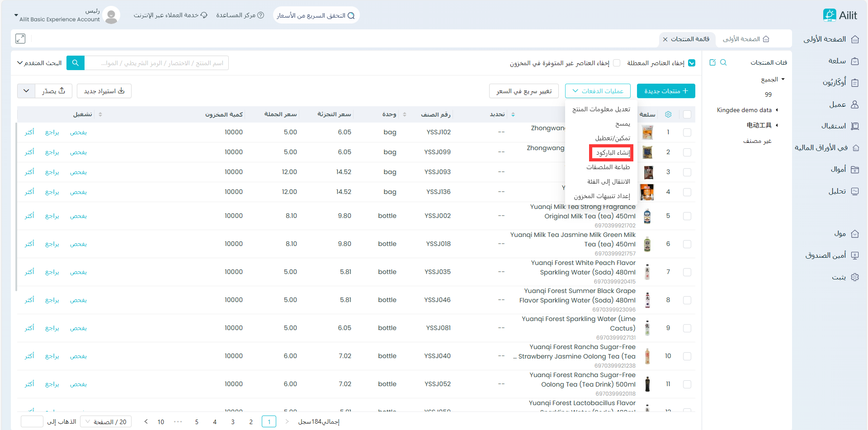Click the fullscreen expand icon
This screenshot has height=430, width=868.
[20, 39]
